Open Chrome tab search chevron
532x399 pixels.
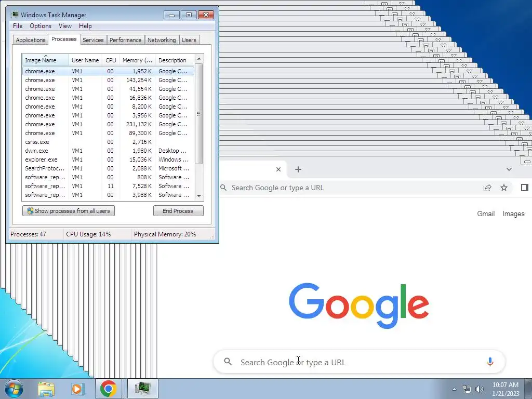tap(509, 169)
